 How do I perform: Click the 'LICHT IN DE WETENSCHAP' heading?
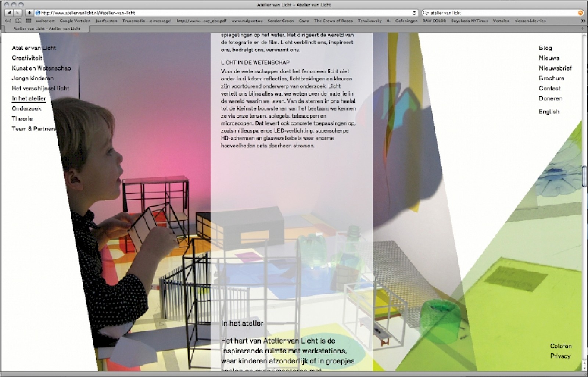tap(255, 62)
